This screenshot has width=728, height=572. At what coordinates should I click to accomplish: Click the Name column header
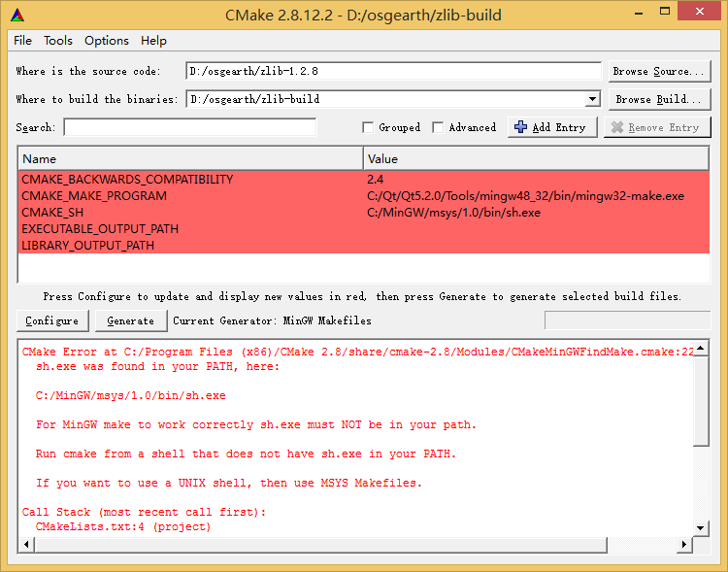(x=190, y=159)
